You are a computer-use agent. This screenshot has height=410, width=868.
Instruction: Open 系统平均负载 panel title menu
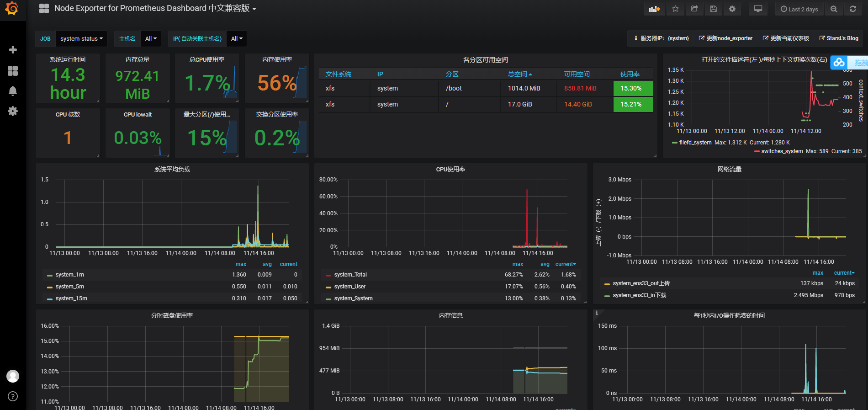coord(172,169)
